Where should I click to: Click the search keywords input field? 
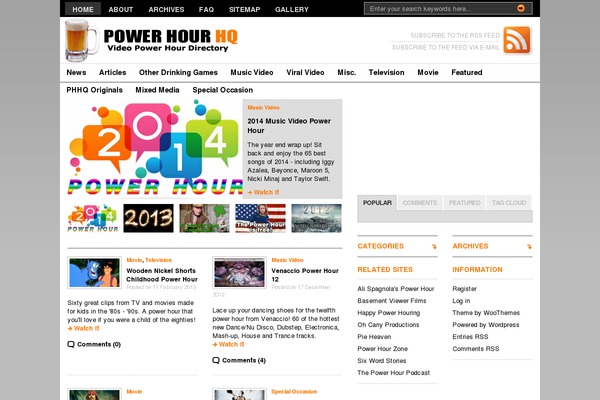(440, 8)
